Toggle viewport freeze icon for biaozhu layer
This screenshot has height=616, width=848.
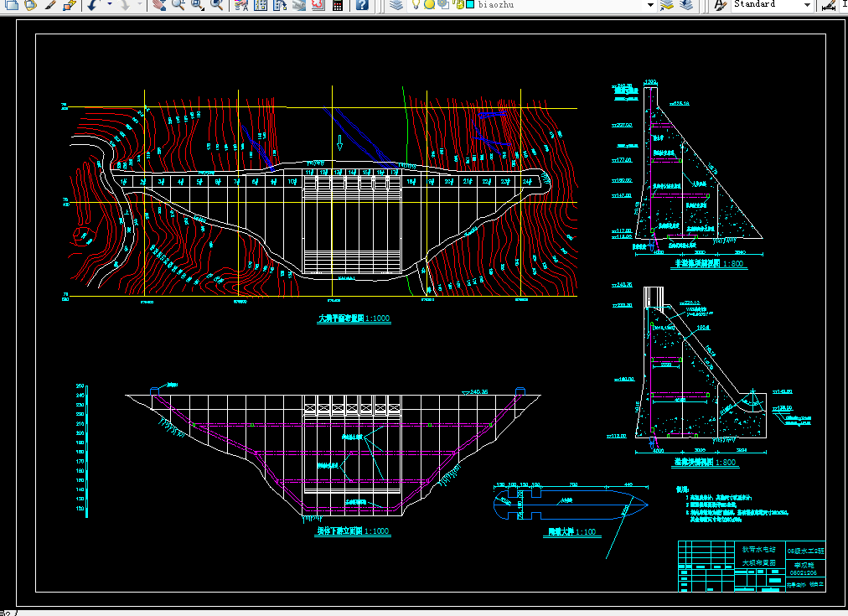tap(442, 4)
